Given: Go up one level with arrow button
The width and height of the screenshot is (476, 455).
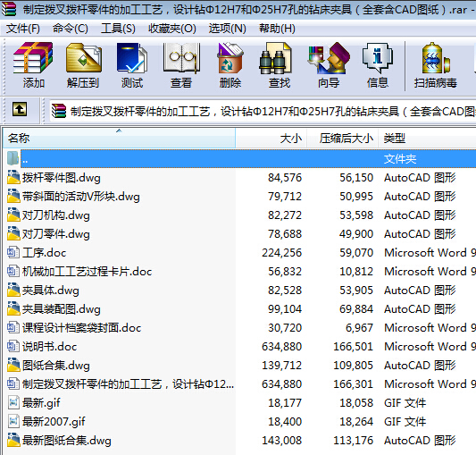Looking at the screenshot, I should pos(20,109).
